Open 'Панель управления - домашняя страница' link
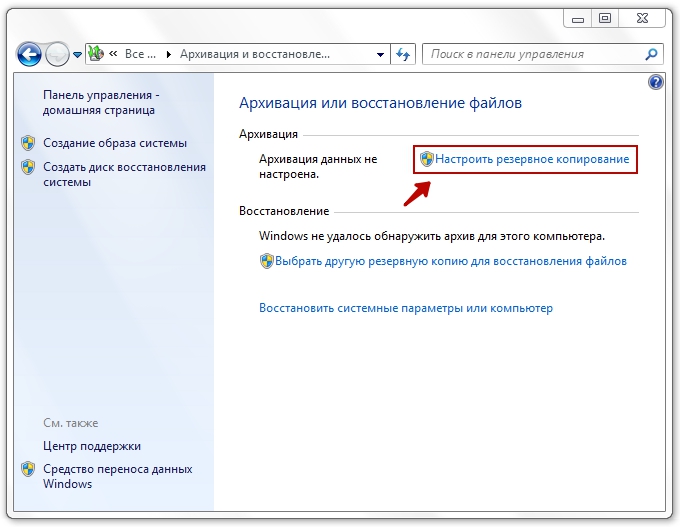Image resolution: width=680 pixels, height=527 pixels. click(101, 102)
